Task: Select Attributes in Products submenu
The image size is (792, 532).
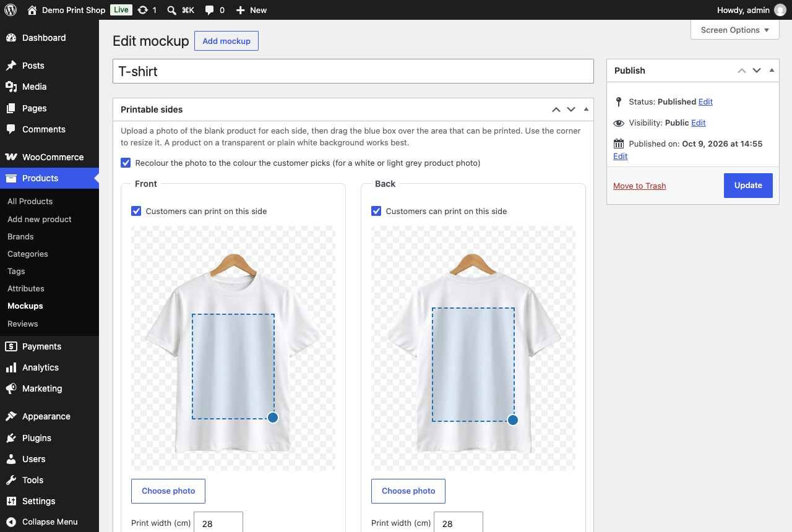Action: click(x=26, y=288)
